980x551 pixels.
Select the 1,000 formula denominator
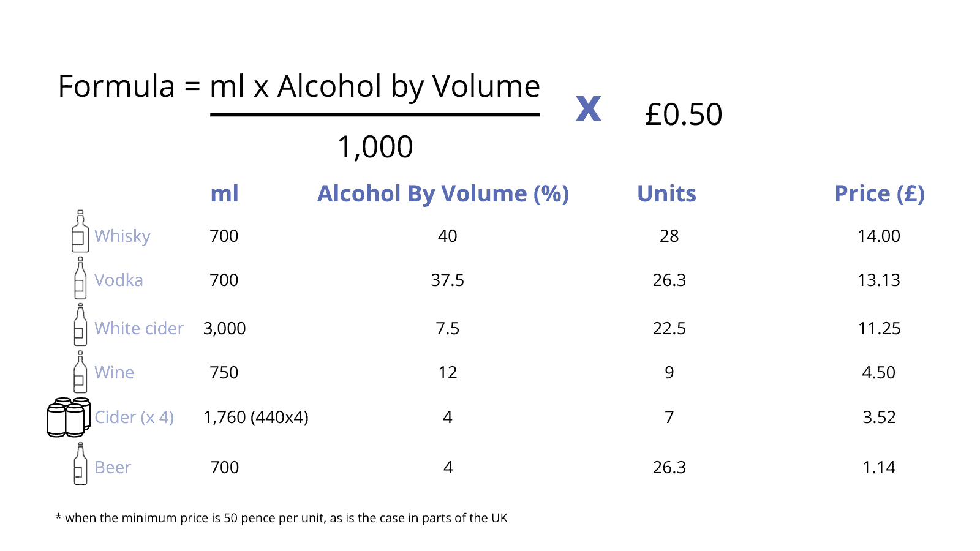tap(375, 148)
